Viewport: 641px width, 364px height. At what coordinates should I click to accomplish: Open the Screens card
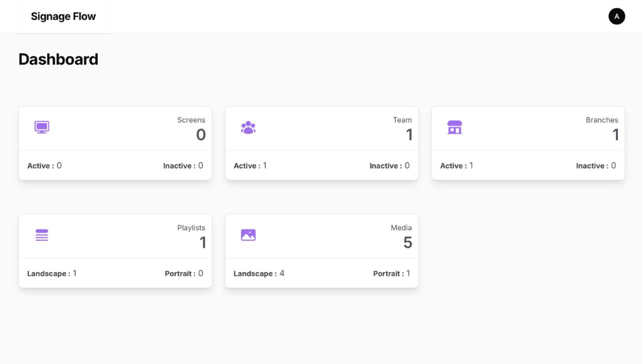pos(115,143)
